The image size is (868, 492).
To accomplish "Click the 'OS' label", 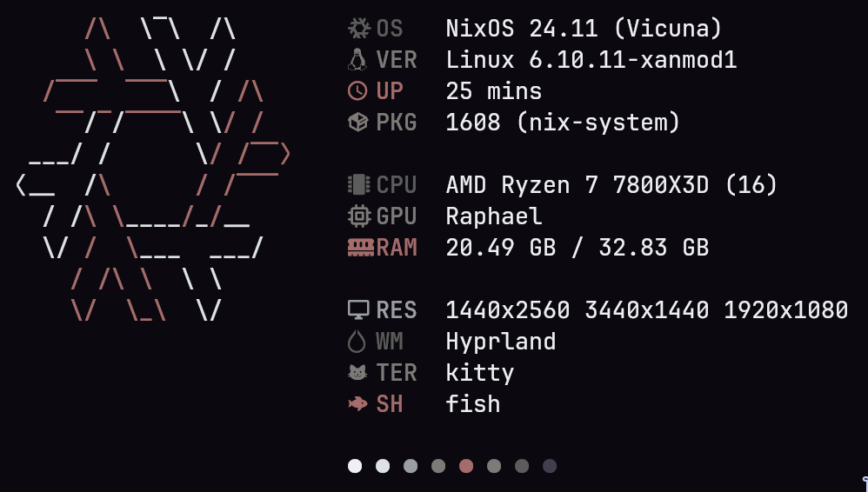I will click(x=390, y=28).
